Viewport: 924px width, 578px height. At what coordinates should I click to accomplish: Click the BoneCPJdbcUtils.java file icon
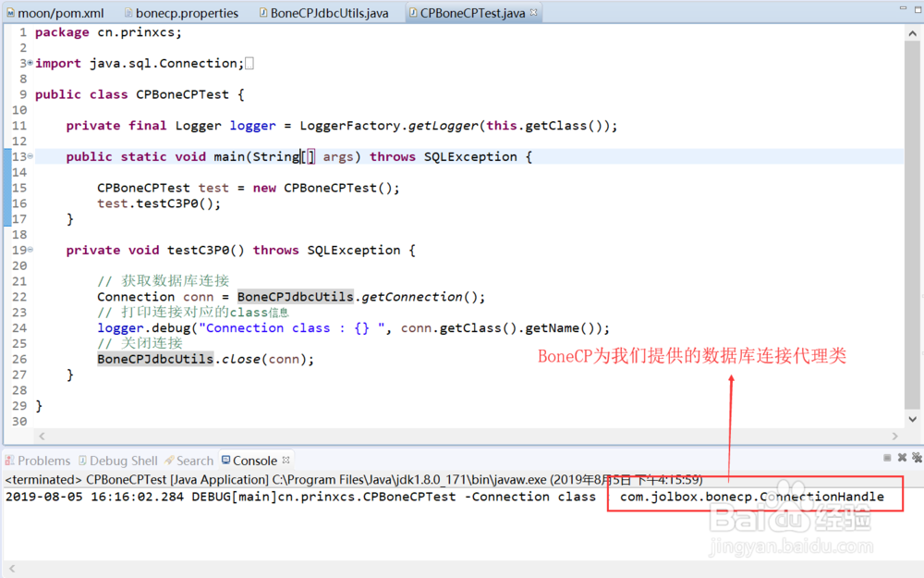[x=263, y=12]
